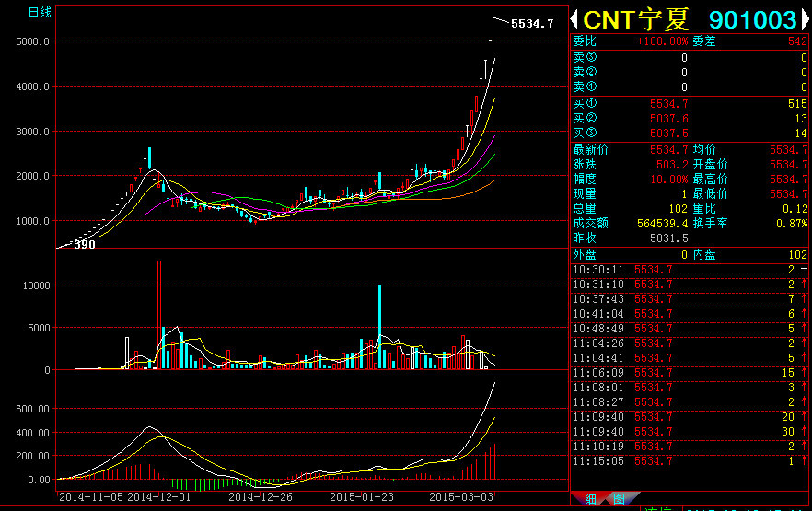The image size is (812, 511).
Task: Click the 幅度 value 10.00%
Action: [669, 180]
